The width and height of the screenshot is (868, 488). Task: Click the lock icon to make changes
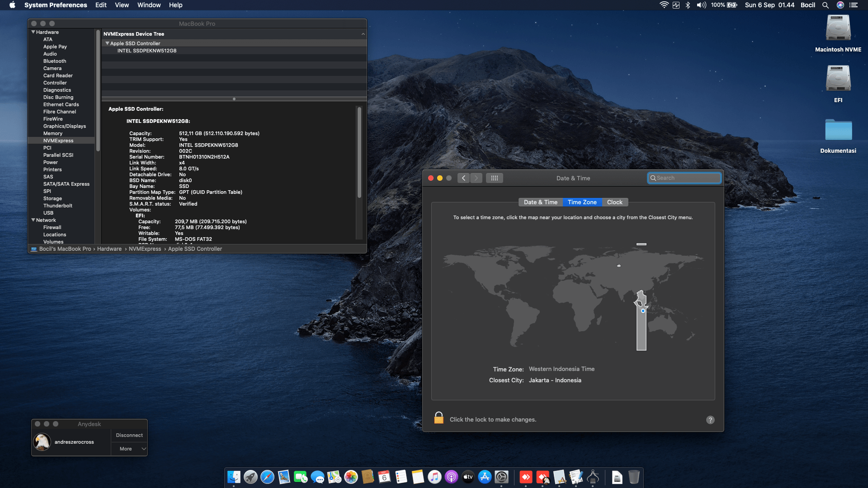[x=439, y=418]
